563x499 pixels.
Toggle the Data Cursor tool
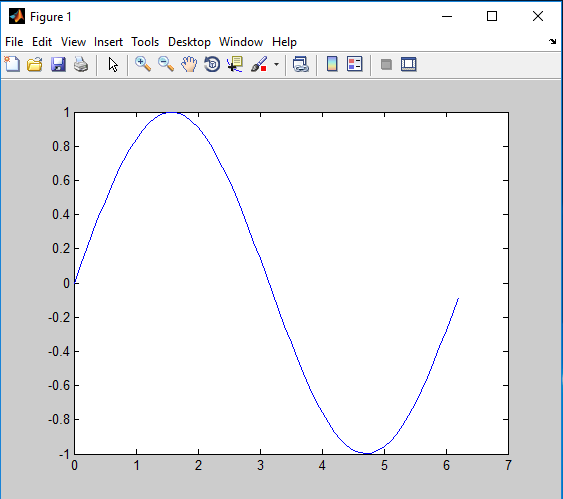(x=235, y=65)
